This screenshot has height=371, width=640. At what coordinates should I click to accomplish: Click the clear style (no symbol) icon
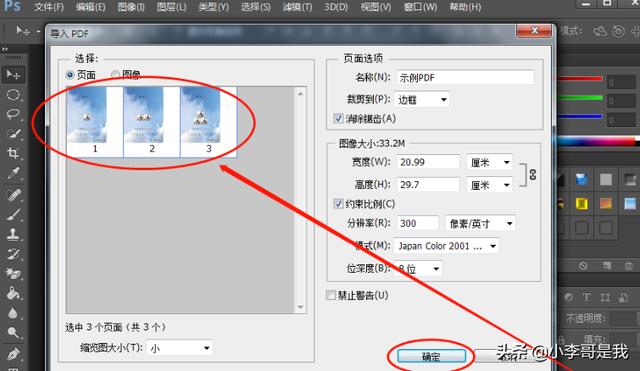(583, 266)
